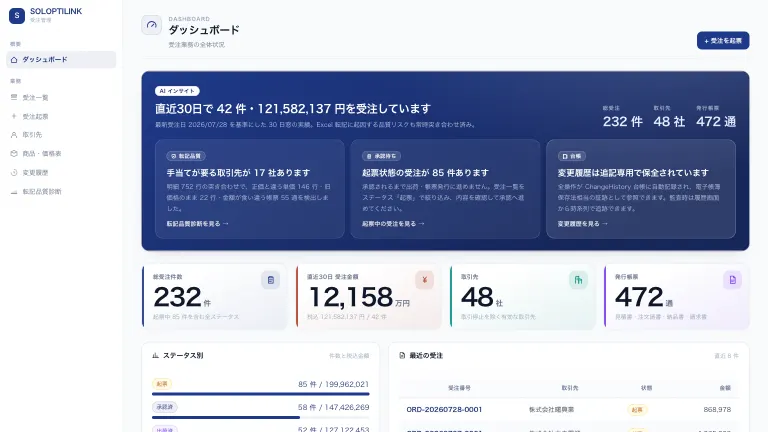768x432 pixels.
Task: Open 受注一覧 in the sidebar
Action: click(x=61, y=97)
